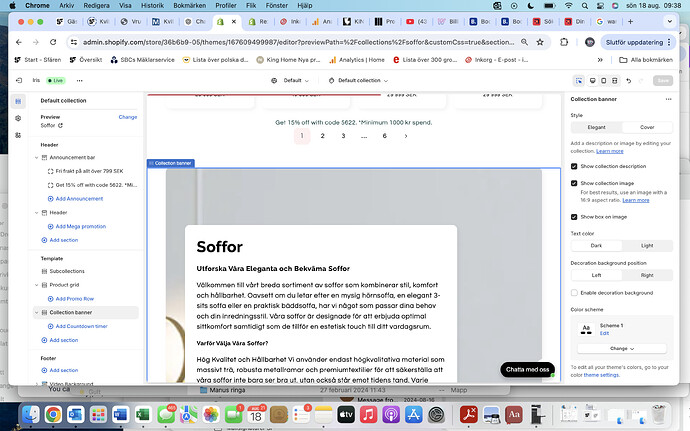Click the exit editor icon beside Iris
Screen dimensions: 690x431
19,81
